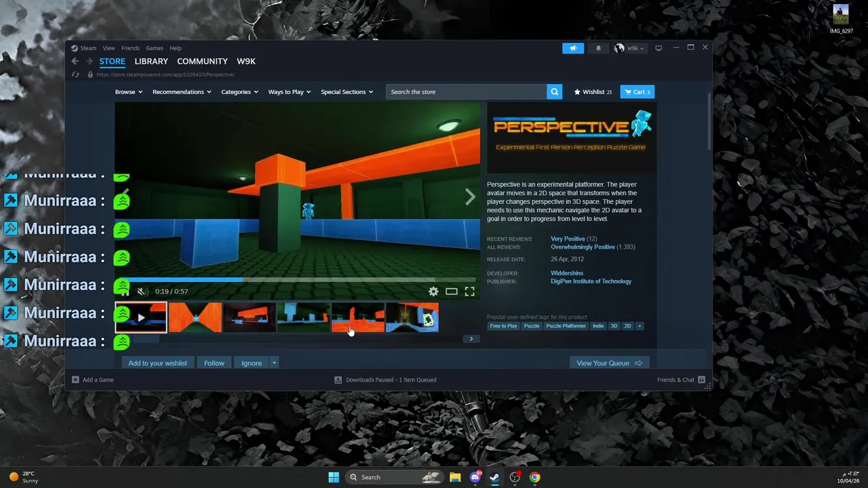Open IMG_6297 desktop file icon
The image size is (868, 488).
tap(841, 19)
